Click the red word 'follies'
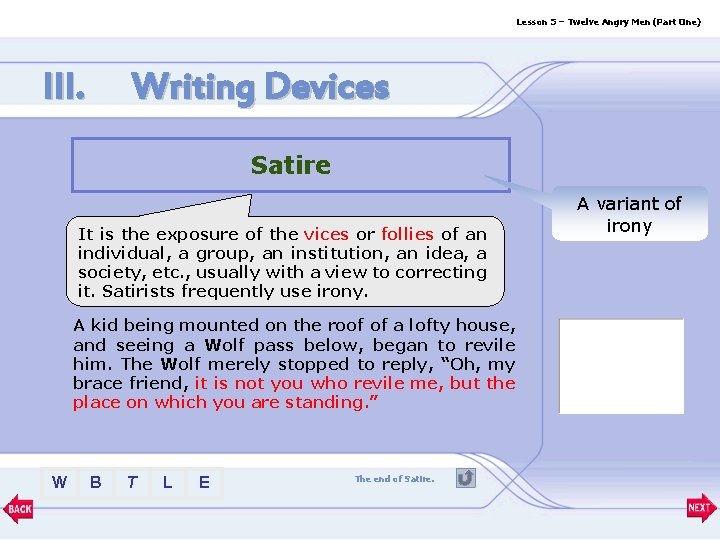This screenshot has width=720, height=540. [x=407, y=234]
